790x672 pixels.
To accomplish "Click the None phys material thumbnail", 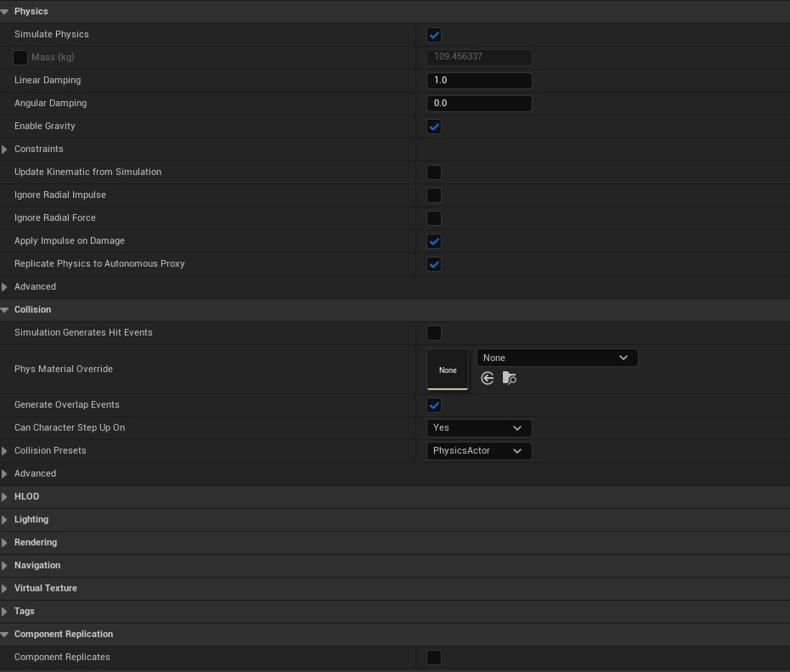I will [x=448, y=370].
